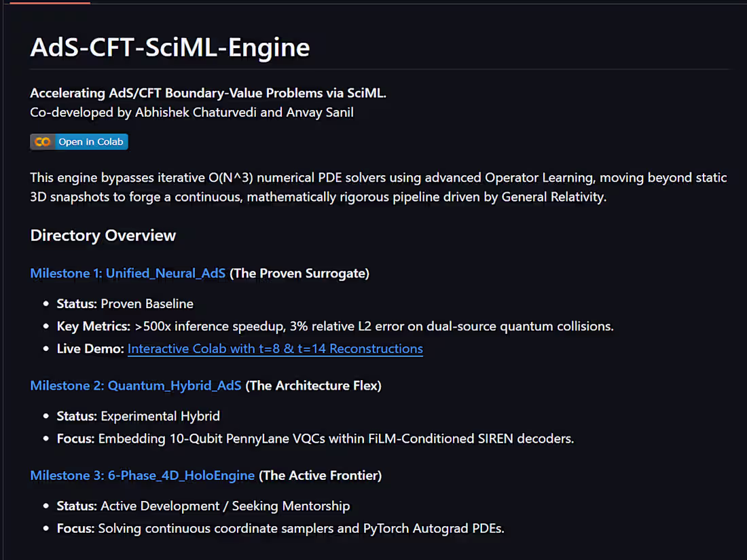Open the Milestone 1: Unified_Neural_AdS link
Screen dimensions: 747x560
click(128, 274)
